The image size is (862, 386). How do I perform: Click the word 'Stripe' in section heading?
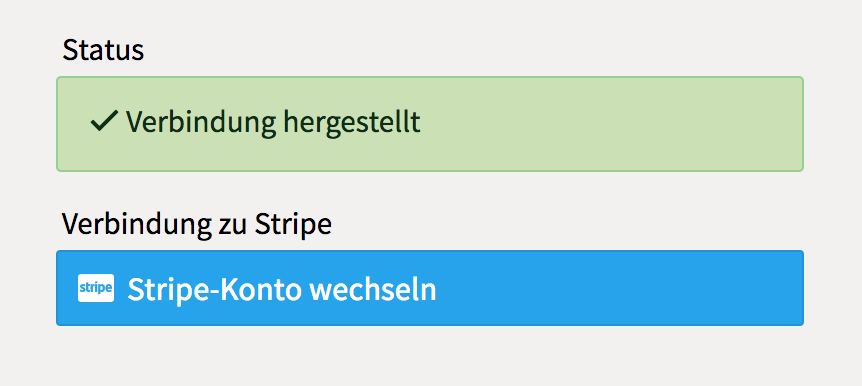tap(293, 224)
